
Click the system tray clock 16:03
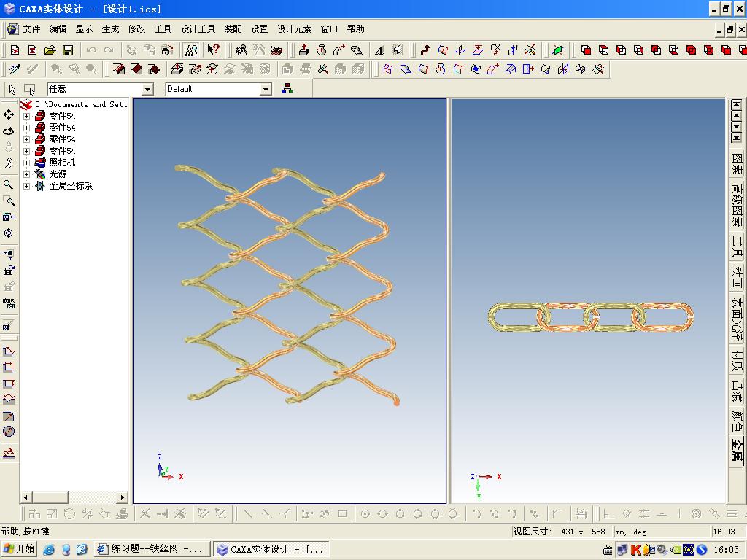tap(726, 550)
